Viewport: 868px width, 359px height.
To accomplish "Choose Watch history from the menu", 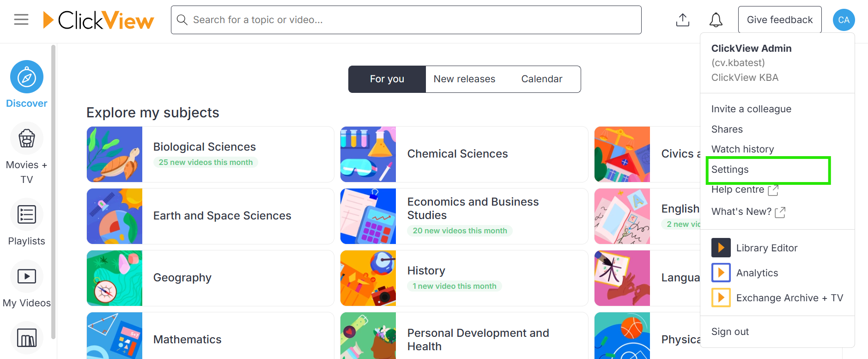I will (742, 149).
